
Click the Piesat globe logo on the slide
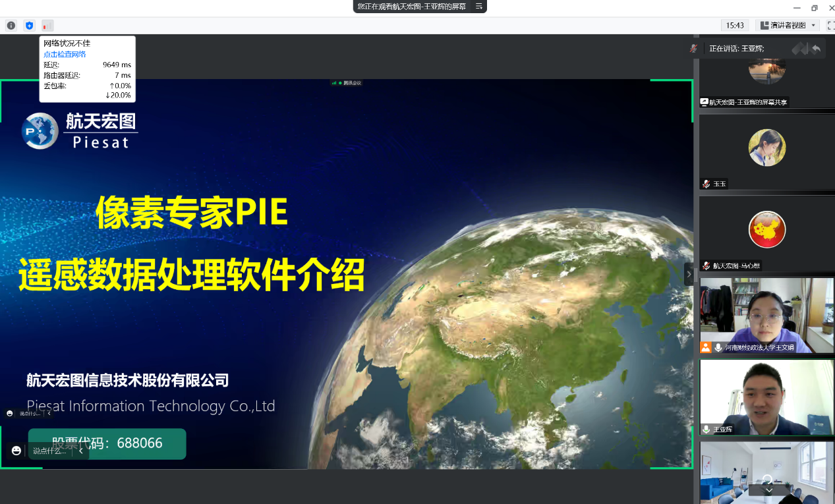(x=41, y=132)
